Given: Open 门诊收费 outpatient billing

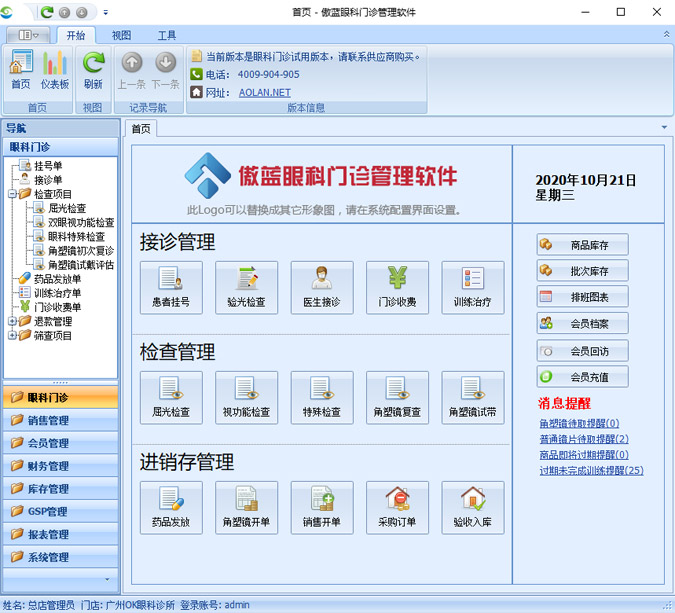Looking at the screenshot, I should click(397, 285).
